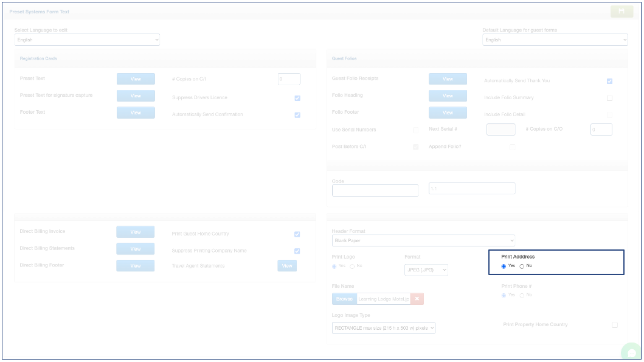The image size is (644, 362).
Task: Open the chat bubble widget
Action: click(632, 353)
